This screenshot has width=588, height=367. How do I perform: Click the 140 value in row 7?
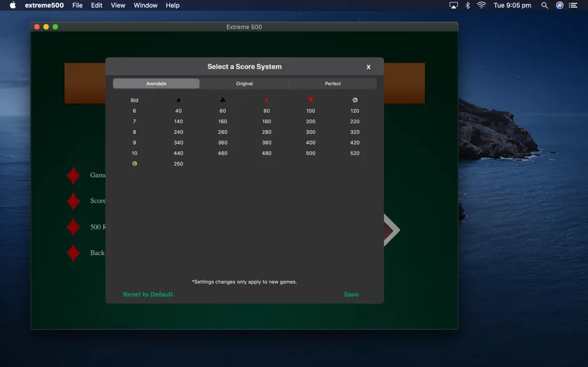179,121
